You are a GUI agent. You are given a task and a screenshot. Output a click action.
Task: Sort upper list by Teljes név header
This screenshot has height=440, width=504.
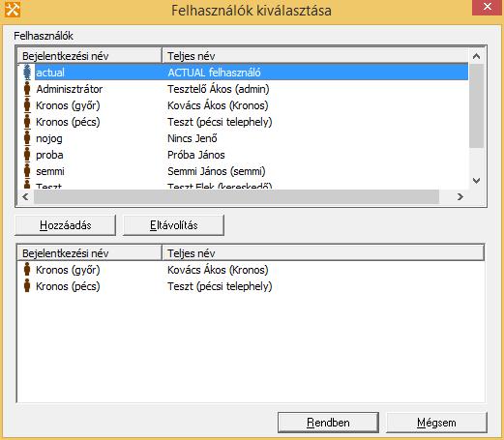tap(315, 56)
